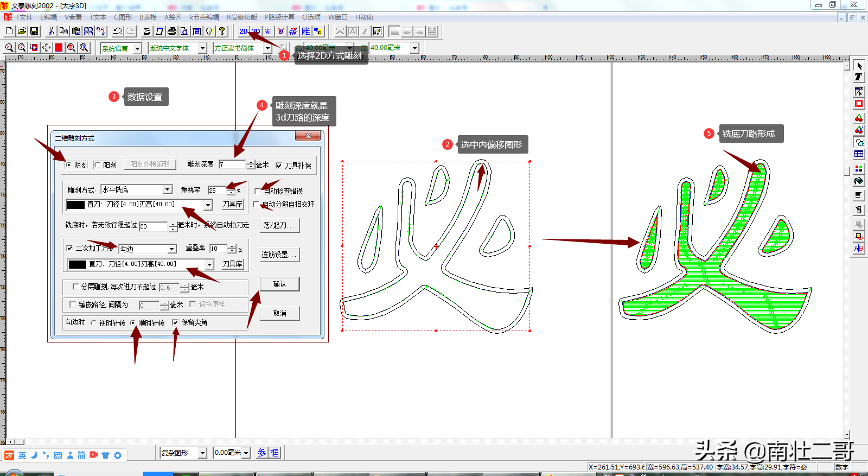868x476 pixels.
Task: Open the 雕刻方式 水平铣底 dropdown
Action: click(x=168, y=189)
